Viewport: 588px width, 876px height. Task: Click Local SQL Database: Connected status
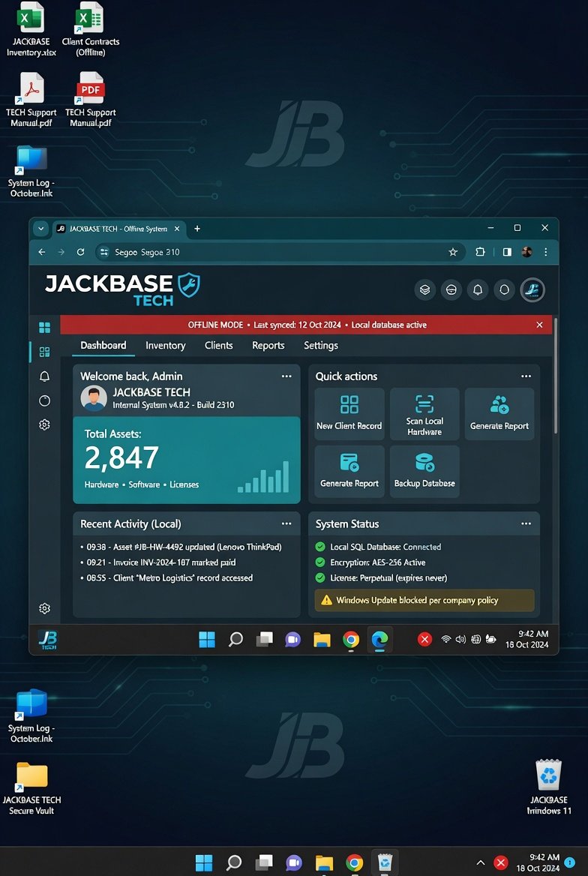(x=379, y=547)
